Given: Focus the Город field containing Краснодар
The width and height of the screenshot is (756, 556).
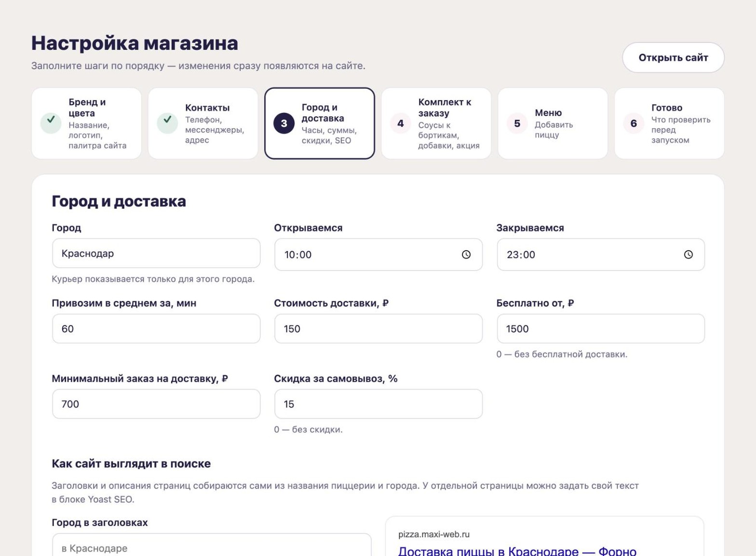Looking at the screenshot, I should (156, 253).
